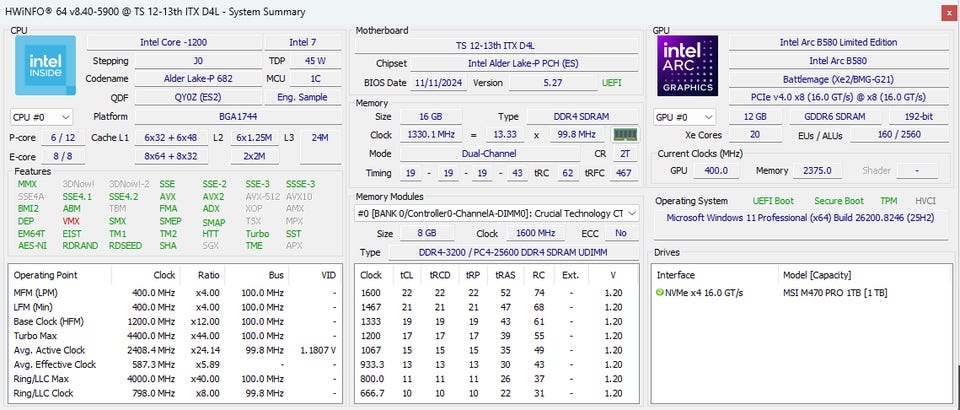Click the Windows 11 Professional build field
The height and width of the screenshot is (410, 960).
[801, 225]
